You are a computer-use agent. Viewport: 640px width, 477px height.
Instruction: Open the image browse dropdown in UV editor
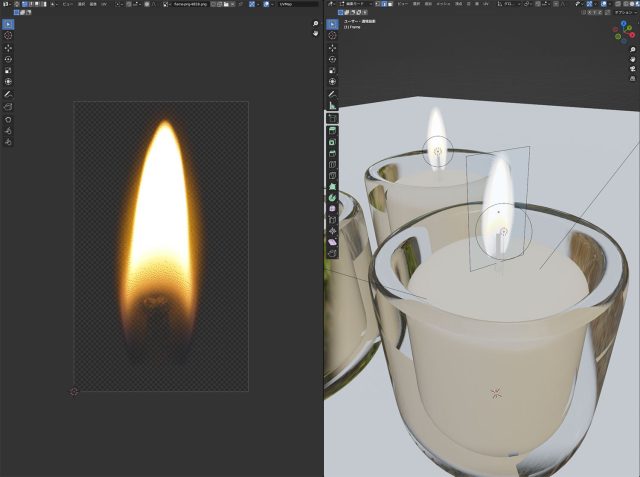click(165, 4)
